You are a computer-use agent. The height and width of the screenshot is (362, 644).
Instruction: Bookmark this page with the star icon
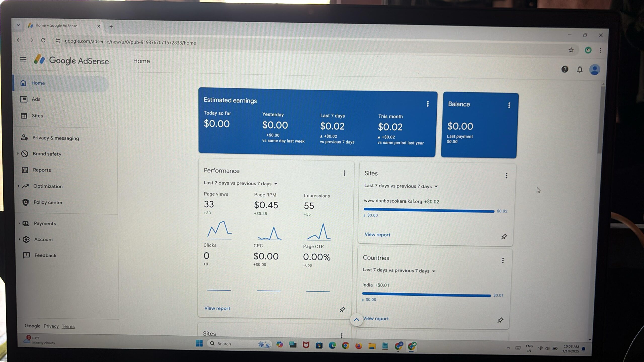coord(571,50)
